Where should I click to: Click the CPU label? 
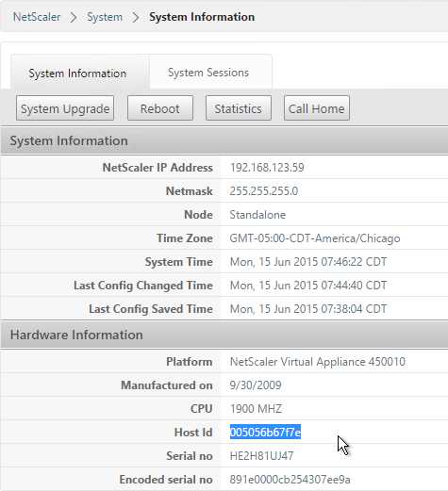[x=202, y=409]
